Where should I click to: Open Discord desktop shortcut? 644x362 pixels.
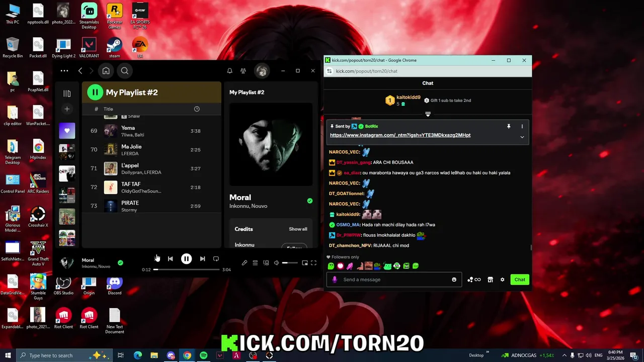click(x=114, y=285)
